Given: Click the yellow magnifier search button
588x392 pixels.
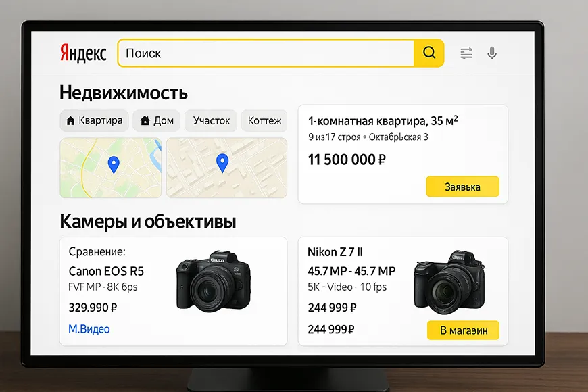Looking at the screenshot, I should pos(429,53).
